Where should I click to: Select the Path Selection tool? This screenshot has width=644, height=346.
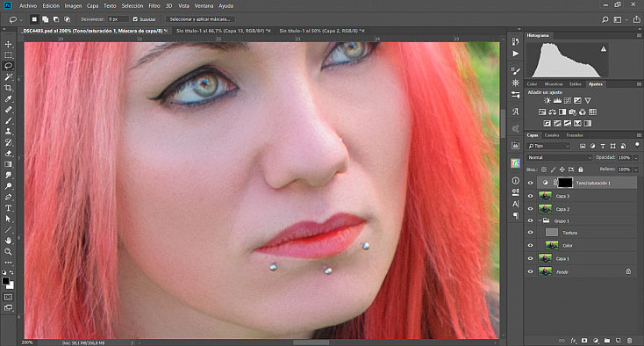point(8,219)
